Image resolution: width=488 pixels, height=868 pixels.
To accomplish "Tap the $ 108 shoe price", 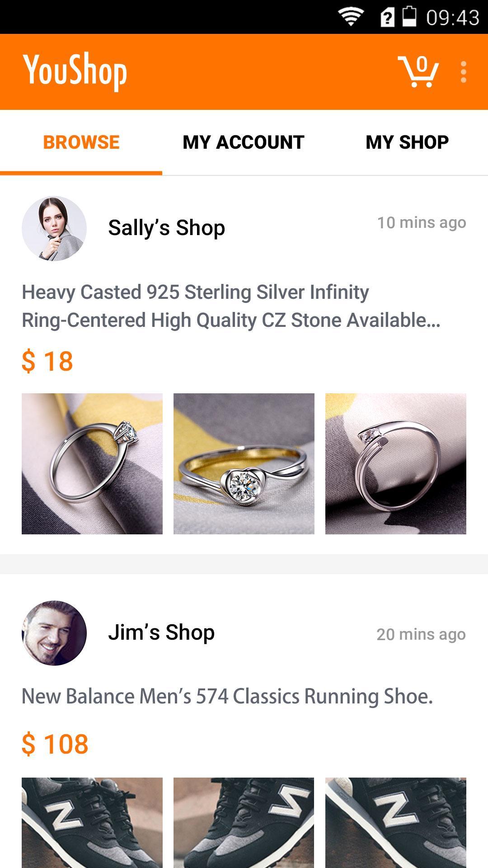I will tap(55, 744).
